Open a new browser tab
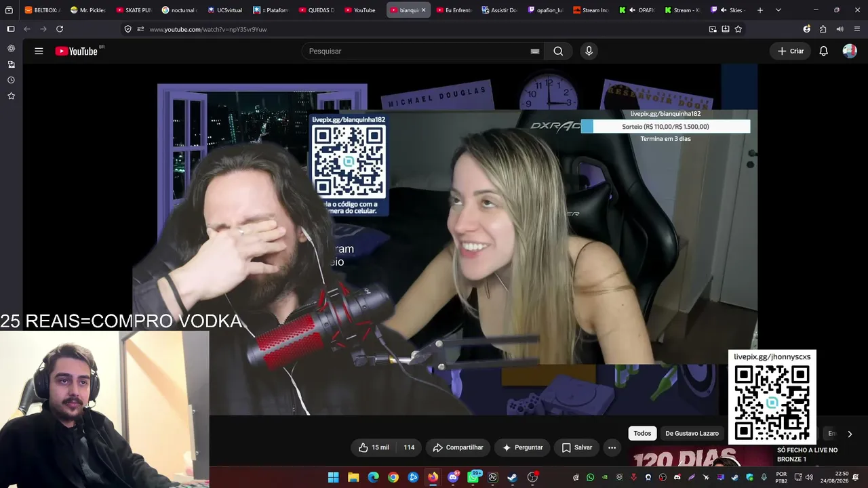This screenshot has width=868, height=488. [x=760, y=10]
